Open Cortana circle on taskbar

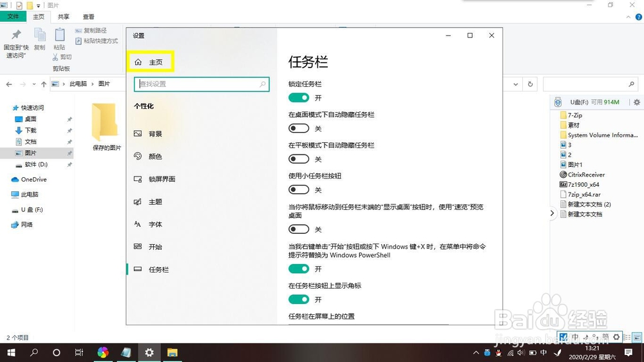tap(57, 352)
